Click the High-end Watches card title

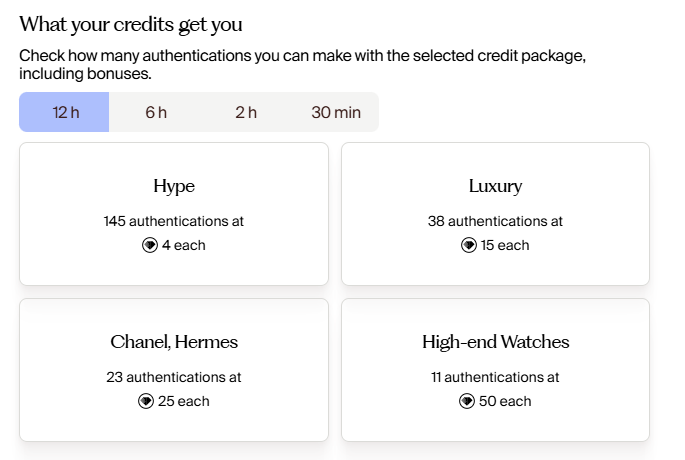tap(495, 342)
